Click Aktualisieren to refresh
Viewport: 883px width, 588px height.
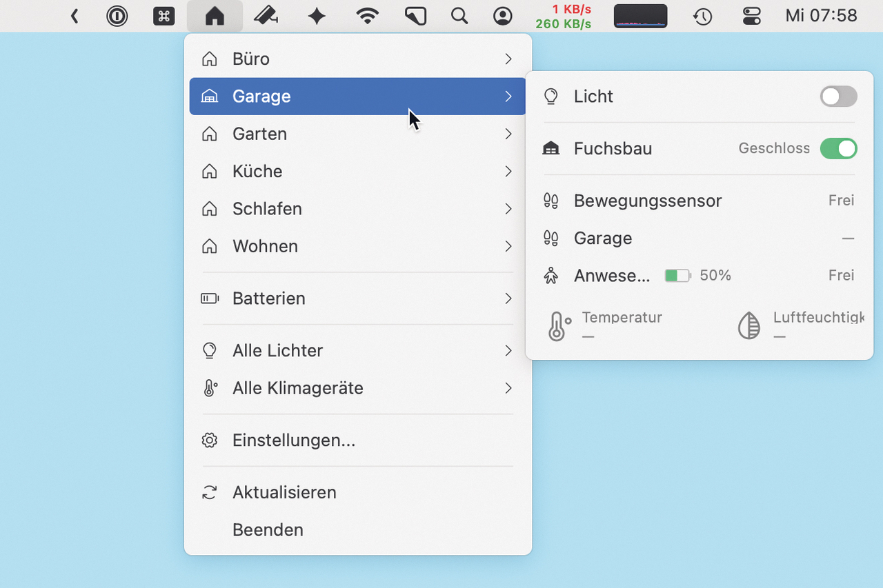[x=357, y=492]
